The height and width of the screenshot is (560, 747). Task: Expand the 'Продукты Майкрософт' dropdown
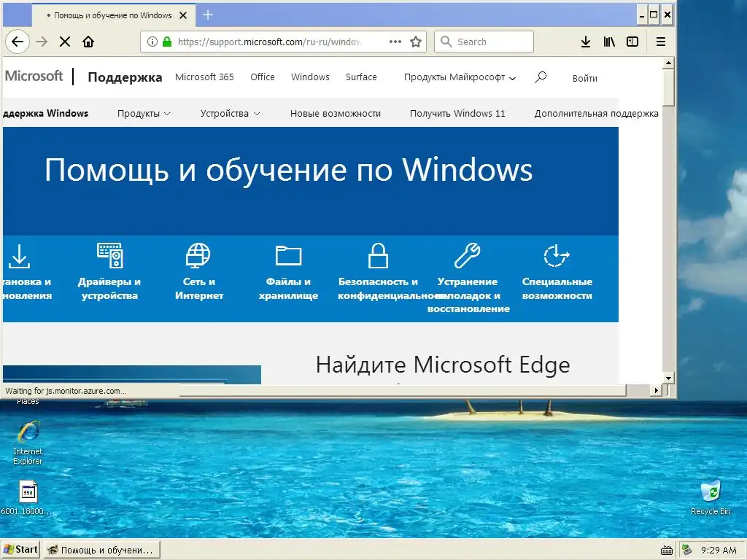[460, 77]
